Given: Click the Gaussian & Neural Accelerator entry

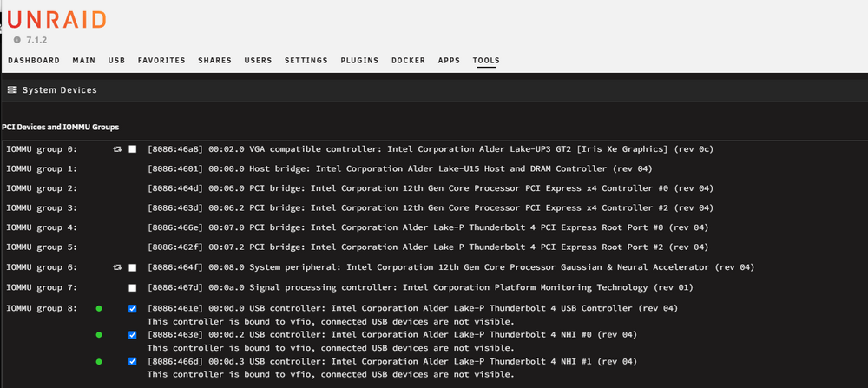Looking at the screenshot, I should 451,267.
